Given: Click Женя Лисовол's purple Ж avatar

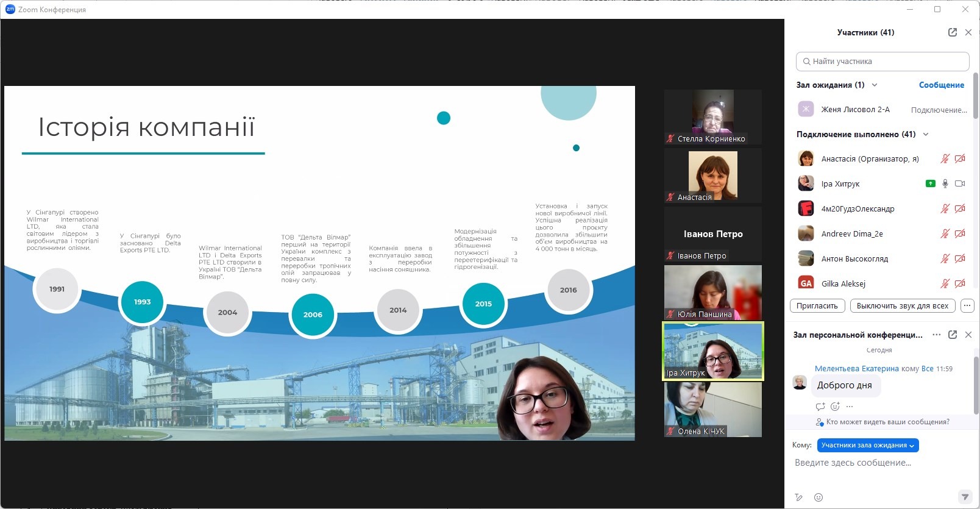Looking at the screenshot, I should pos(806,110).
